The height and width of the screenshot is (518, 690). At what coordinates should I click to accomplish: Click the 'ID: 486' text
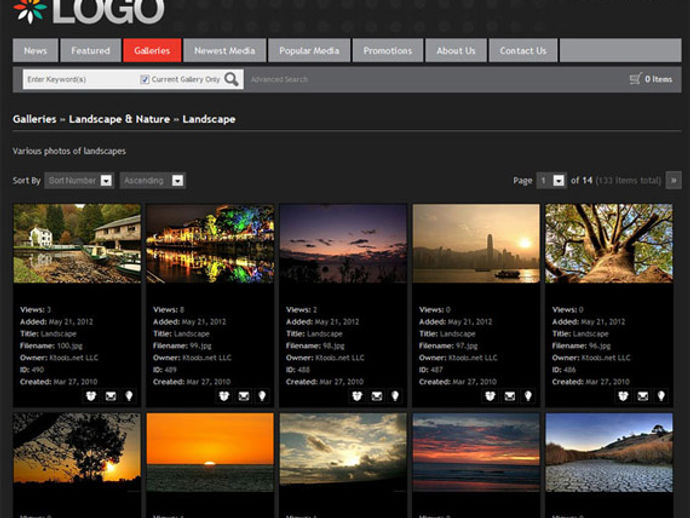click(x=564, y=370)
